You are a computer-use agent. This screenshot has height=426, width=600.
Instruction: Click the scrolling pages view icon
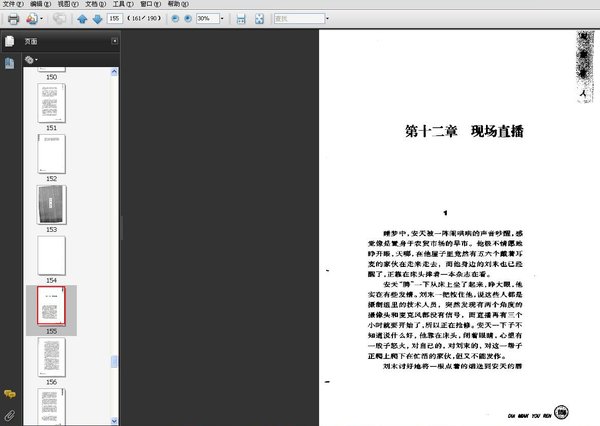click(x=241, y=19)
